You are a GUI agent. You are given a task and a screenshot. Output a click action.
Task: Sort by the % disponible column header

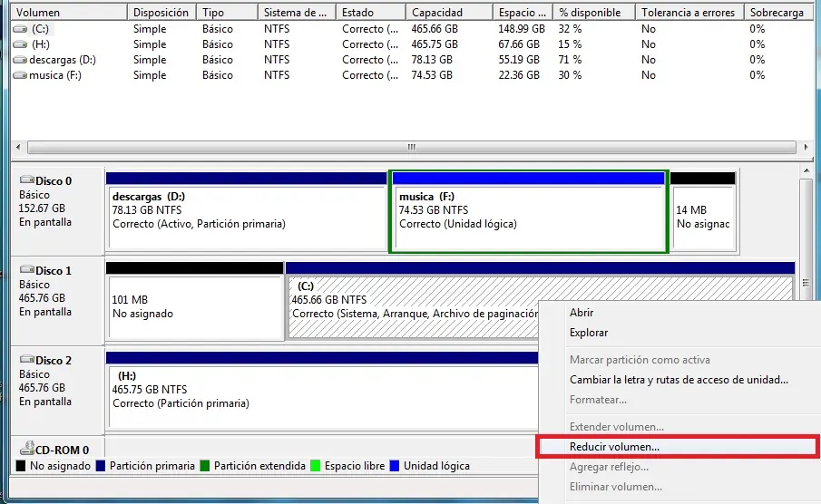[x=594, y=12]
